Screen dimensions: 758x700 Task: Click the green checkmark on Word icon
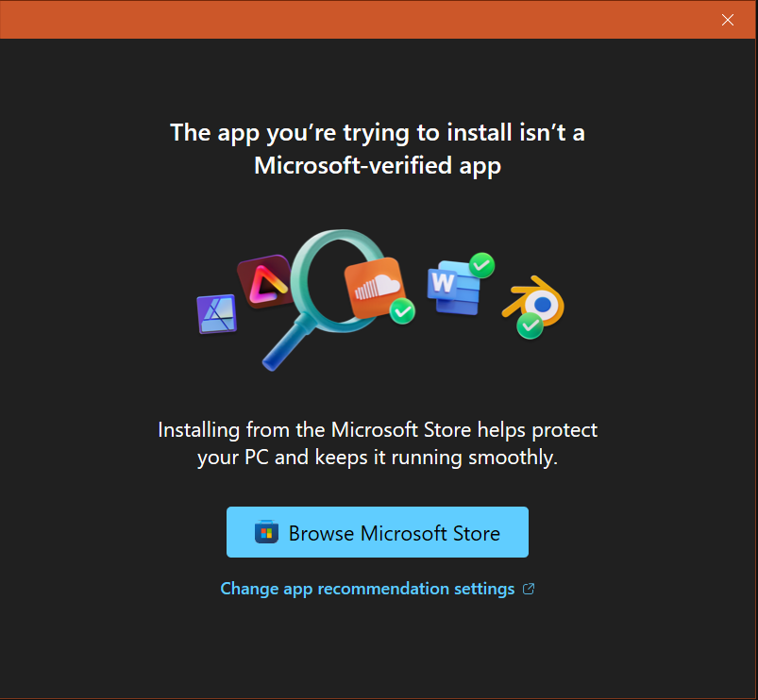482,264
